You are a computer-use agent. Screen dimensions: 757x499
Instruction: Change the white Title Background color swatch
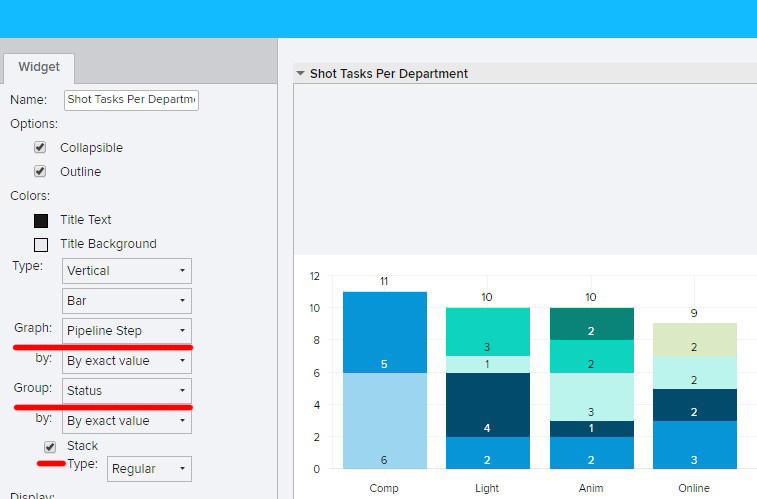pyautogui.click(x=41, y=244)
